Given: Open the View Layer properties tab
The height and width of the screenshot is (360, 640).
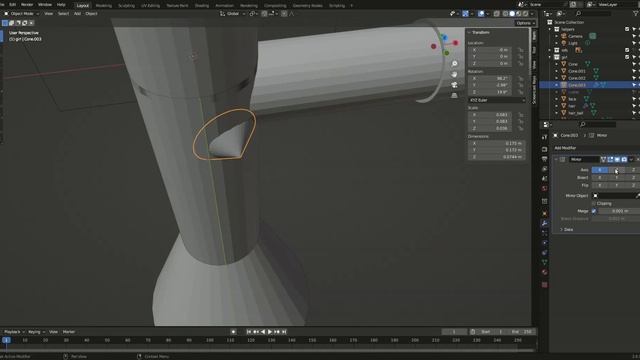Looking at the screenshot, I should tap(544, 169).
